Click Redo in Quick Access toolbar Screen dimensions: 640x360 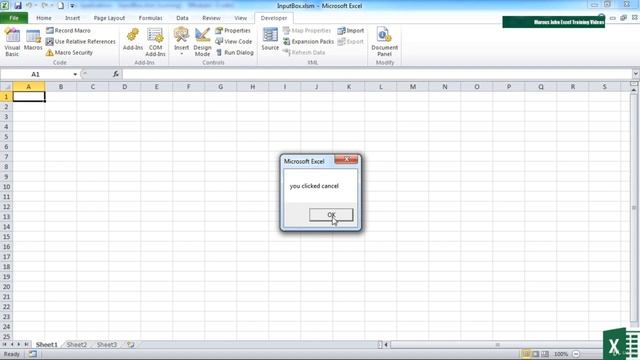[44, 6]
